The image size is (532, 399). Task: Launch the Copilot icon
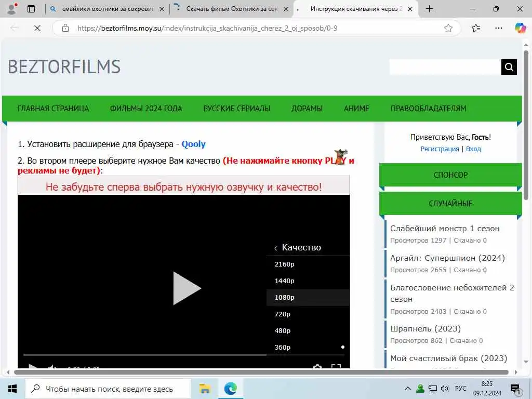pos(520,28)
